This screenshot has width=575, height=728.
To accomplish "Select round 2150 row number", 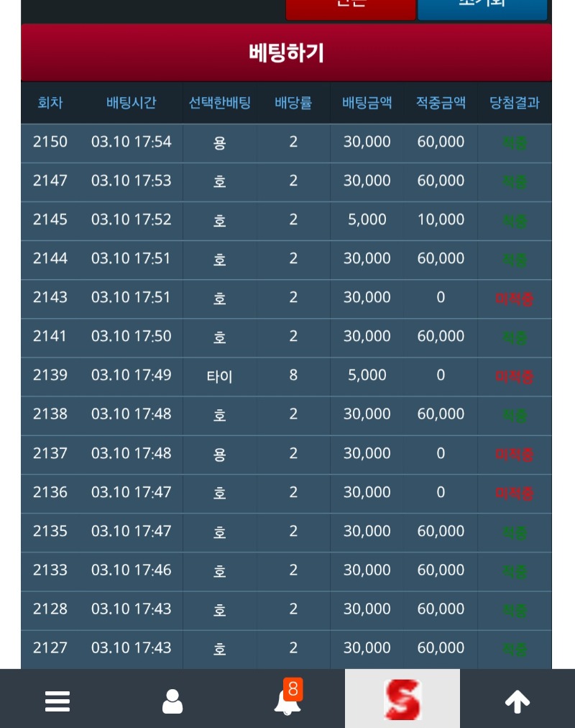I will pyautogui.click(x=50, y=142).
